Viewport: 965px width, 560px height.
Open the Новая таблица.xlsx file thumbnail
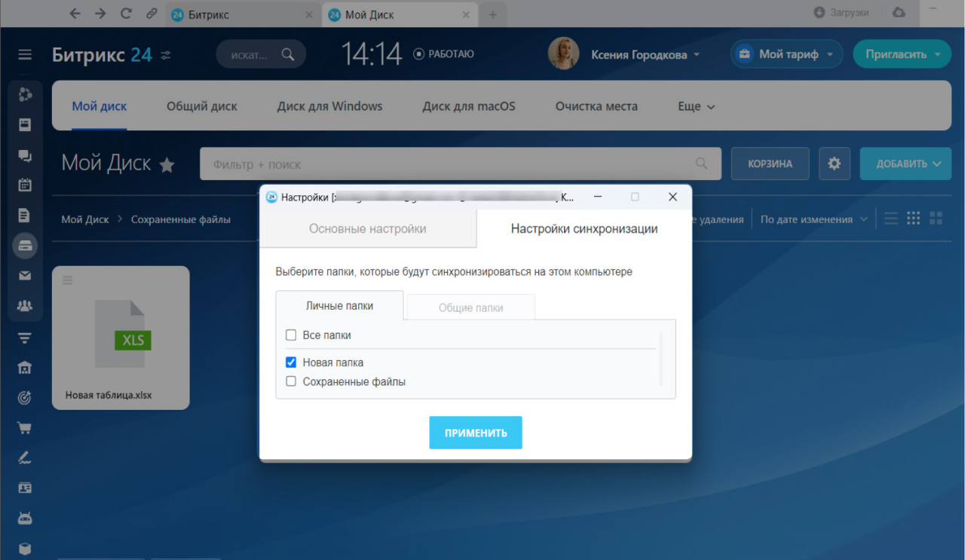(121, 338)
